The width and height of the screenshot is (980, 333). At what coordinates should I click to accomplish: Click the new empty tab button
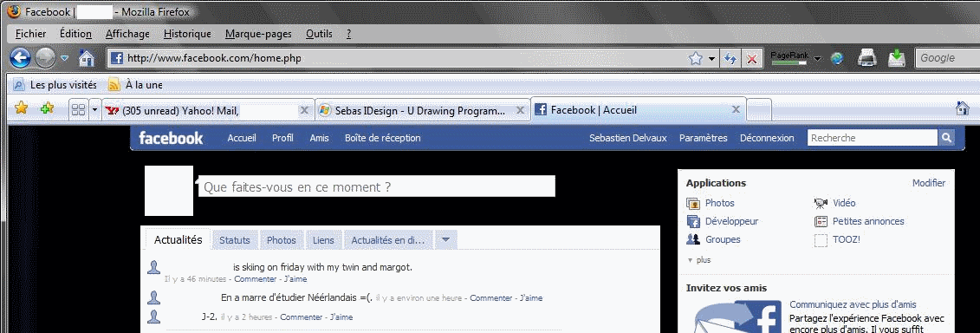(759, 109)
